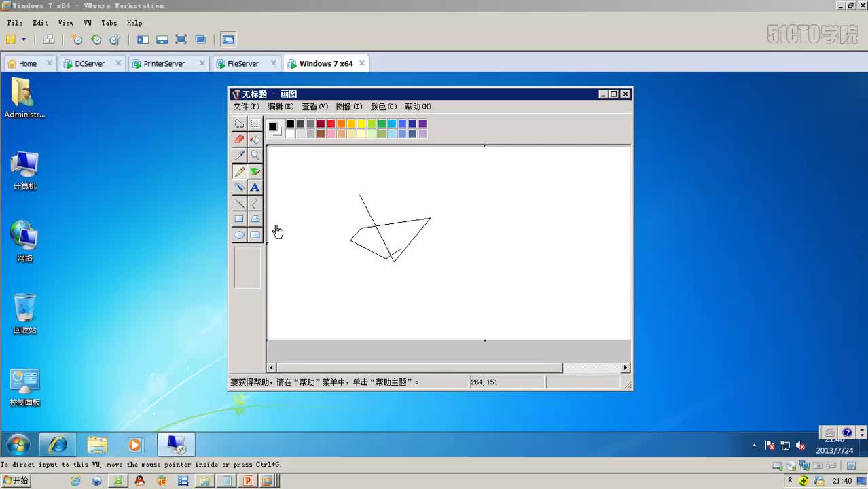Pick the black color swatch
This screenshot has width=868, height=489.
pyautogui.click(x=290, y=124)
